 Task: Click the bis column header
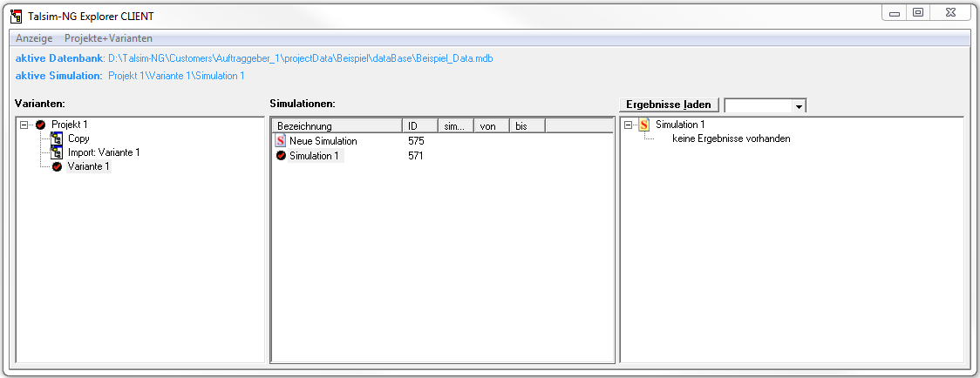pyautogui.click(x=527, y=126)
